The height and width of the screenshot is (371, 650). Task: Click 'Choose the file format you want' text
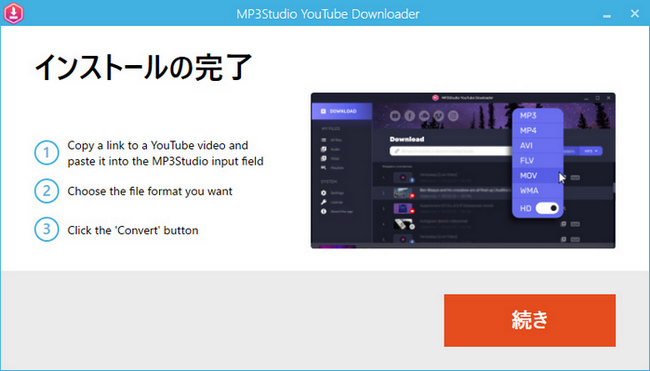point(150,192)
